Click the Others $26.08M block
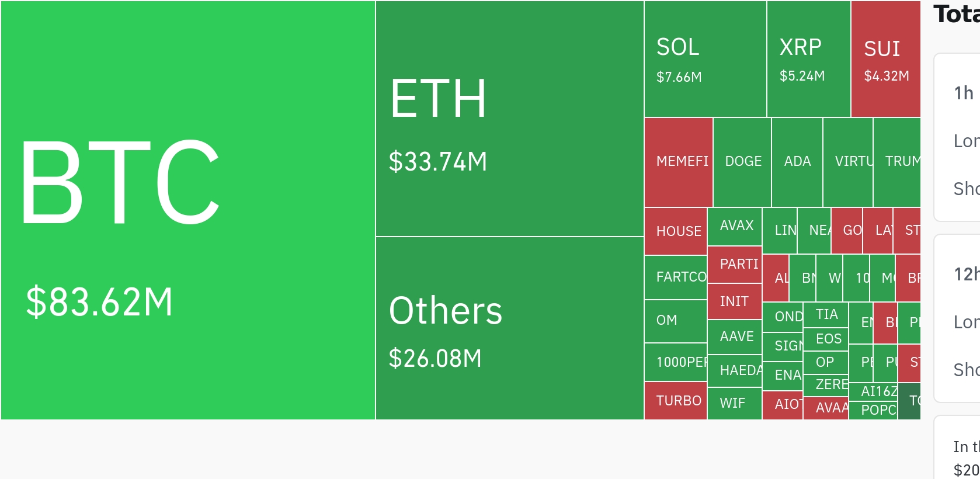The image size is (980, 479). click(x=510, y=328)
